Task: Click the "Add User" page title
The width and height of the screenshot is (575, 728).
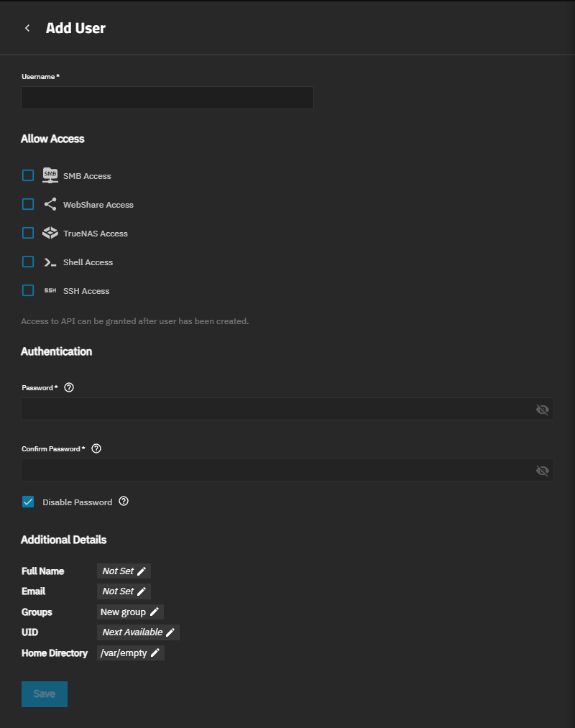Action: pos(75,28)
